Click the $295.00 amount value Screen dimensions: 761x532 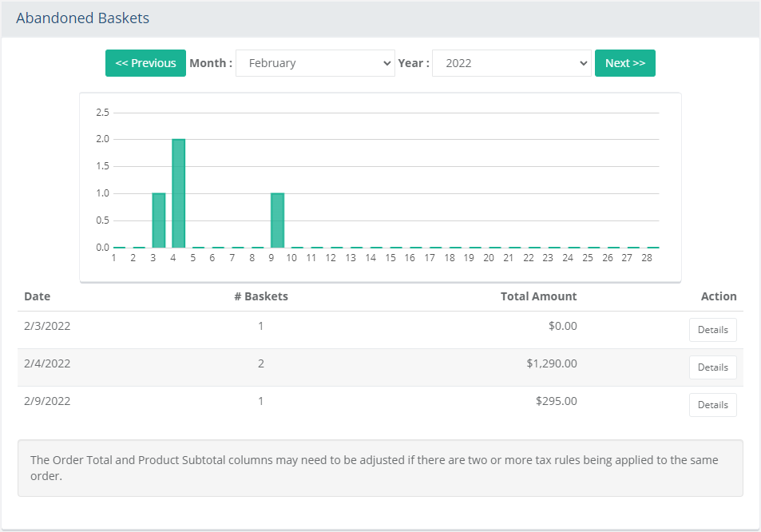click(556, 401)
